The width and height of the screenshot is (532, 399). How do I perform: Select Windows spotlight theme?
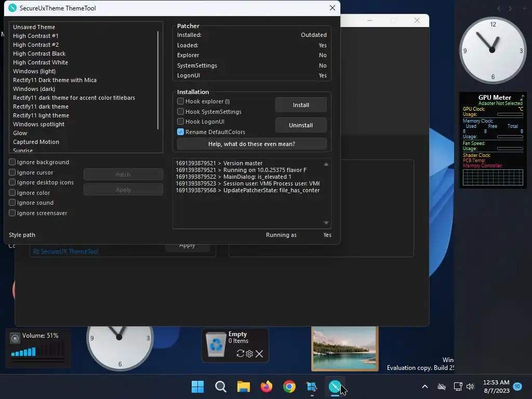[38, 124]
